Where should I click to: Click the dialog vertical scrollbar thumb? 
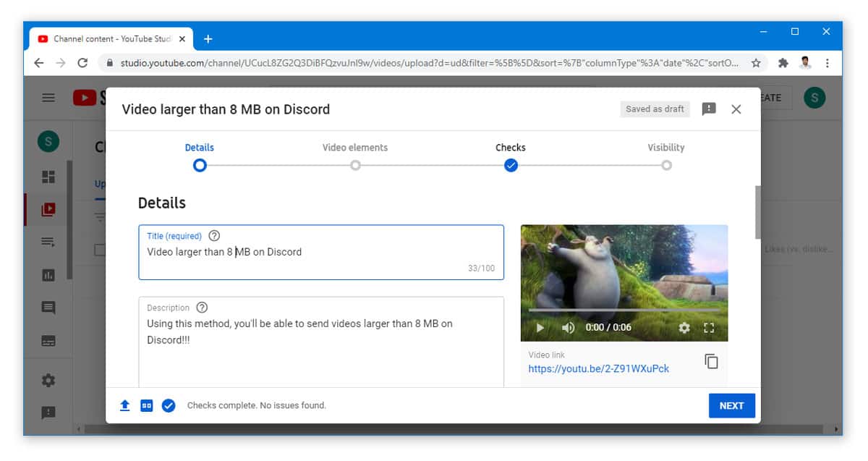click(758, 212)
